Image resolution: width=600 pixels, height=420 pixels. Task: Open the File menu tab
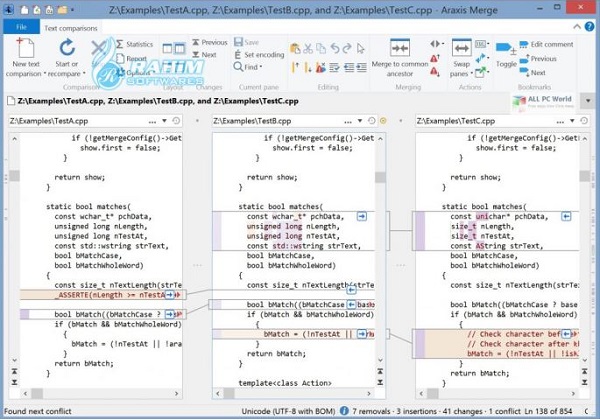click(x=21, y=27)
